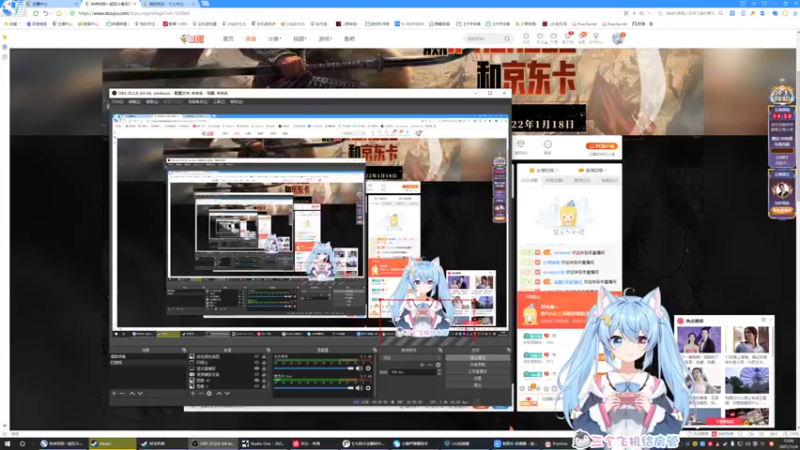Adjust the 麦克风/Aux volume slider
The image size is (800, 450).
[x=314, y=388]
